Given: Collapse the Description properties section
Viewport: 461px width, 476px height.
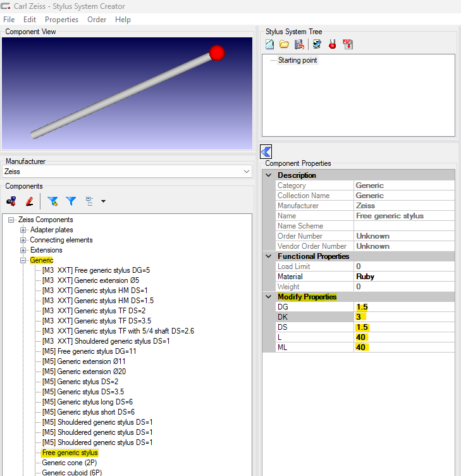Looking at the screenshot, I should point(268,175).
